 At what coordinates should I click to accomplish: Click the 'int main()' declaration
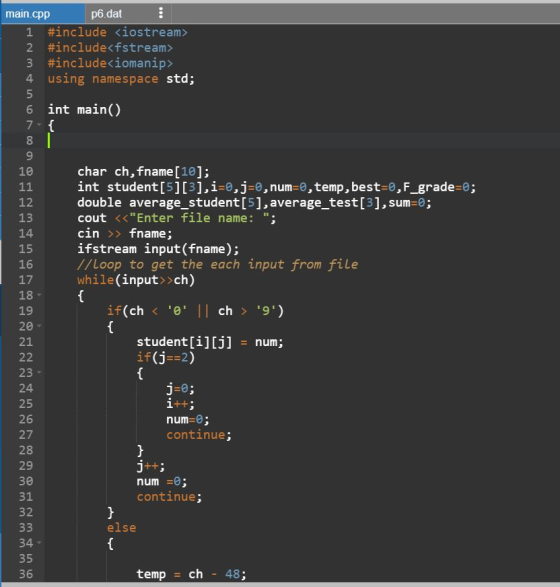pyautogui.click(x=84, y=110)
